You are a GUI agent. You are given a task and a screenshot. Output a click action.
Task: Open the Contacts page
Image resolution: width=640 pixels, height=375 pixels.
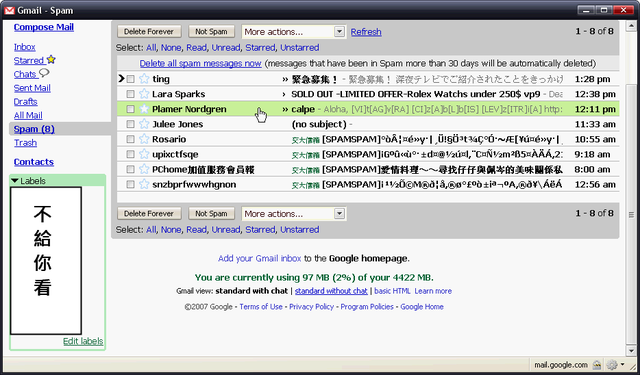(33, 162)
